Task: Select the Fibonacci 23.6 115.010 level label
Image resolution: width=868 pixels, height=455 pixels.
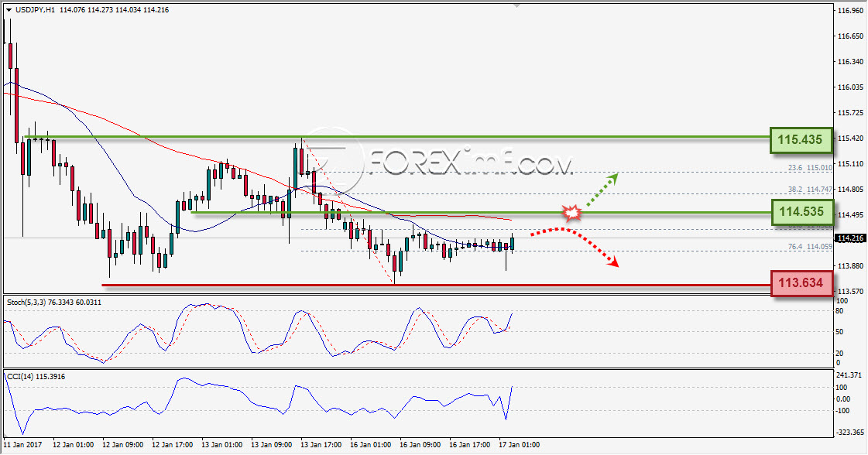Action: 810,167
